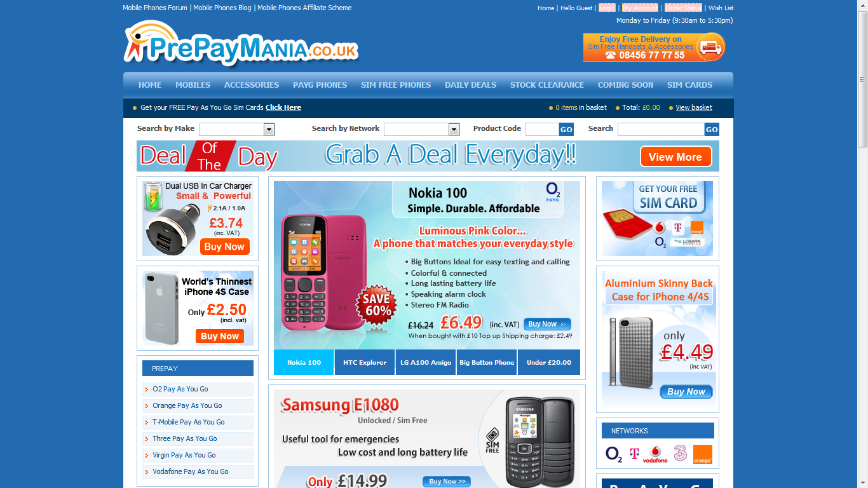
Task: Follow the View basket link
Action: pos(694,107)
